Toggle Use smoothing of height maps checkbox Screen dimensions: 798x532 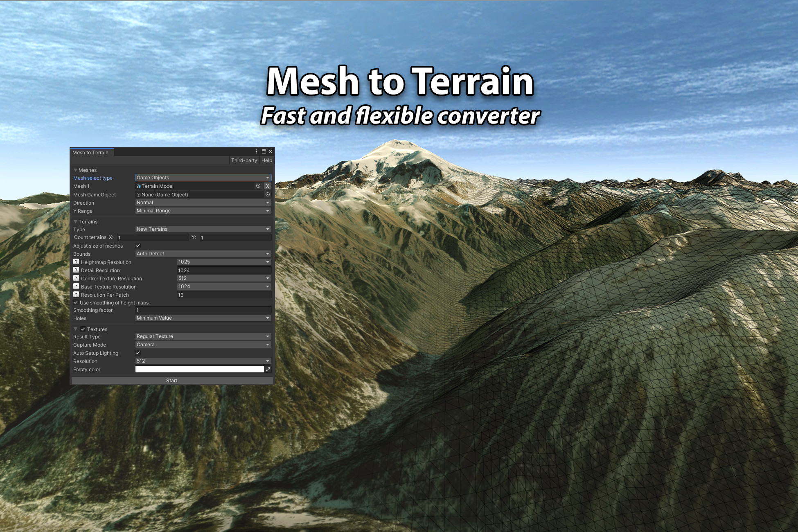(72, 303)
